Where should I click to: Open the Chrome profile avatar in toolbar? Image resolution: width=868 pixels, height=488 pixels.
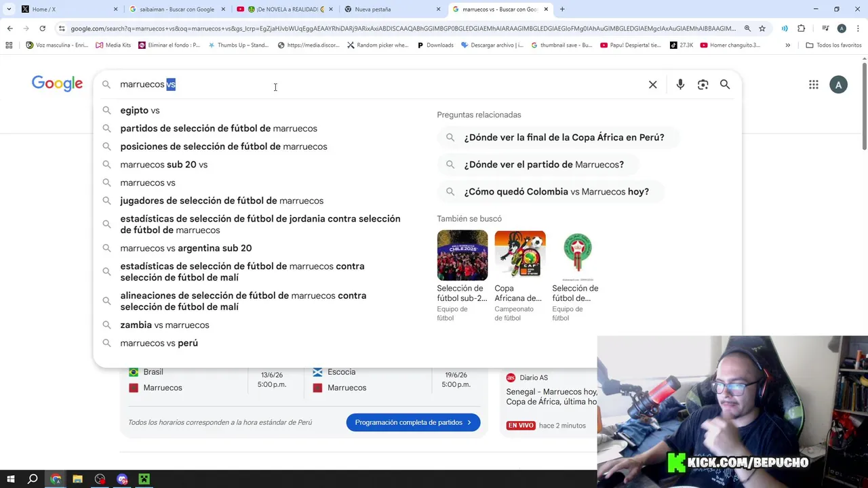(x=842, y=28)
